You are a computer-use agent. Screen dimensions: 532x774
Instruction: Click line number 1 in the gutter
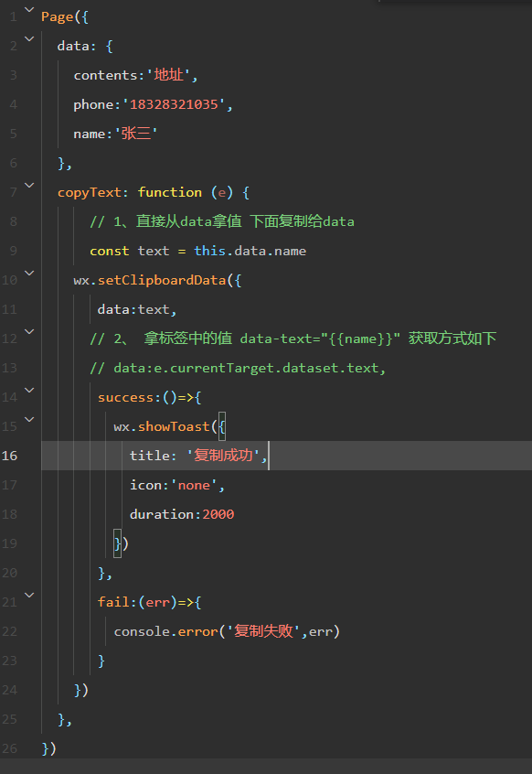coord(14,17)
